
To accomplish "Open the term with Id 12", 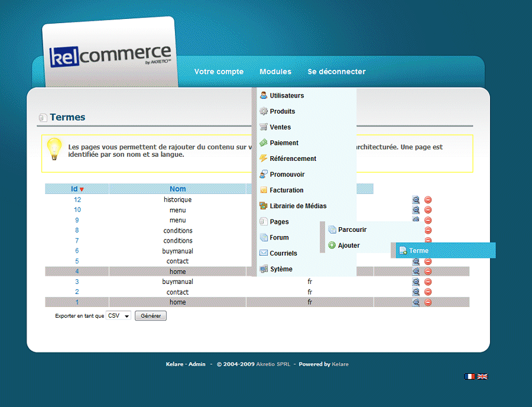I will pos(77,200).
